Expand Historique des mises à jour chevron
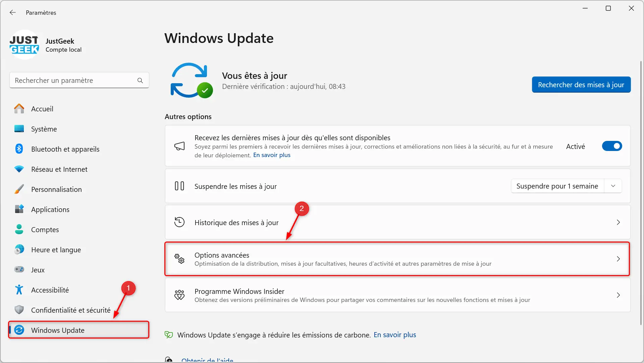The image size is (644, 363). 618,222
